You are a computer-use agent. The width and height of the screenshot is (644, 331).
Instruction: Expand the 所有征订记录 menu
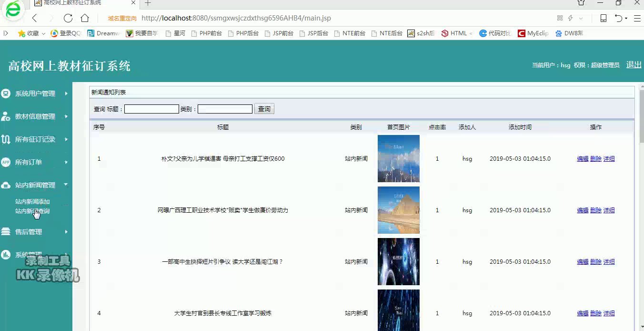[36, 139]
